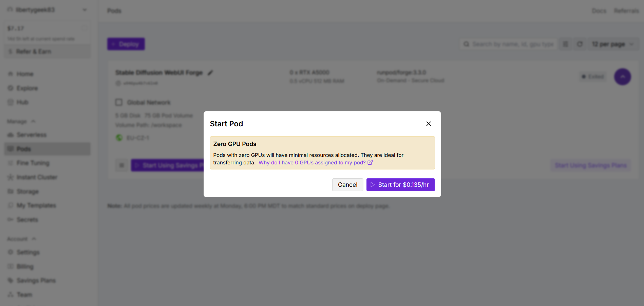Collapse the Account section

pyautogui.click(x=22, y=239)
